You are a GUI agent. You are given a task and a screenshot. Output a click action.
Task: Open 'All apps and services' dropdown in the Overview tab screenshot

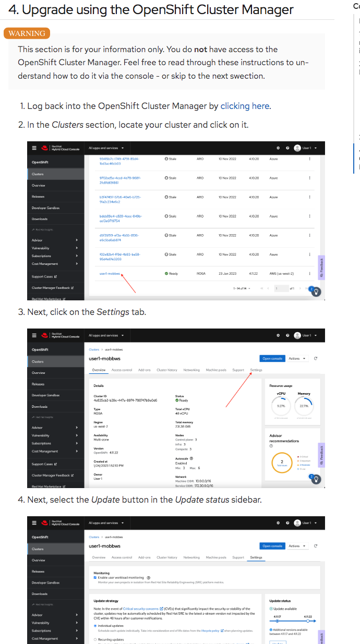click(x=106, y=335)
